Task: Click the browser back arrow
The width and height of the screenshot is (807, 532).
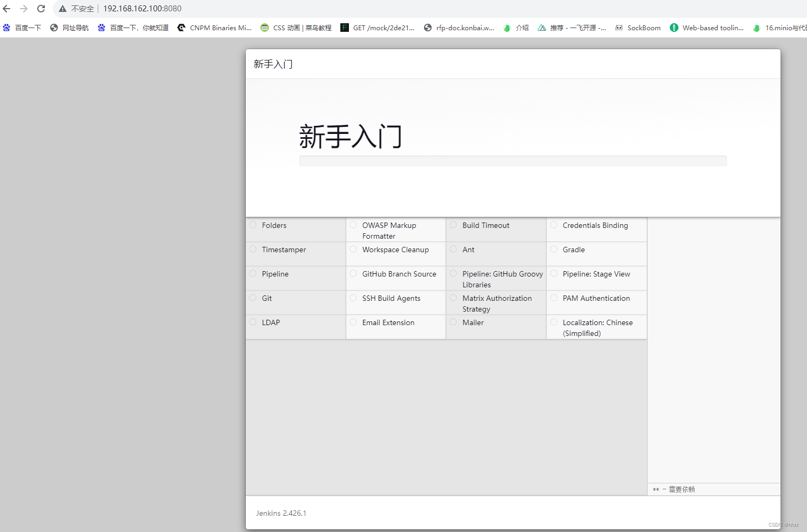Action: 6,9
